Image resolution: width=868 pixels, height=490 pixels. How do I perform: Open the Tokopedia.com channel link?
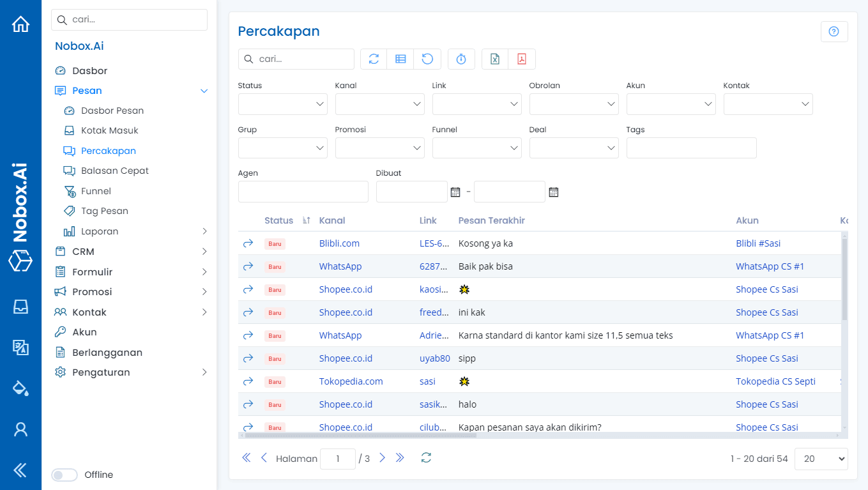(x=351, y=381)
